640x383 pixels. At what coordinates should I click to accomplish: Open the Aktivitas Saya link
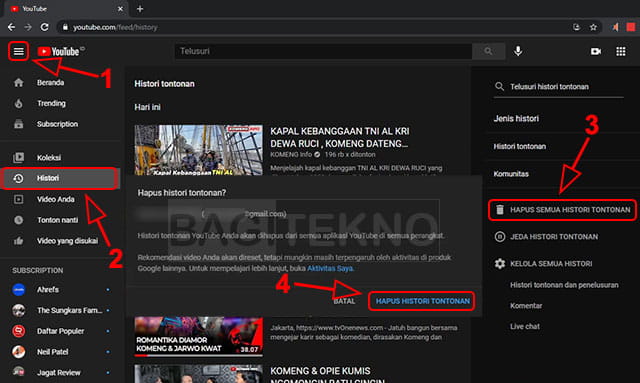(x=330, y=268)
